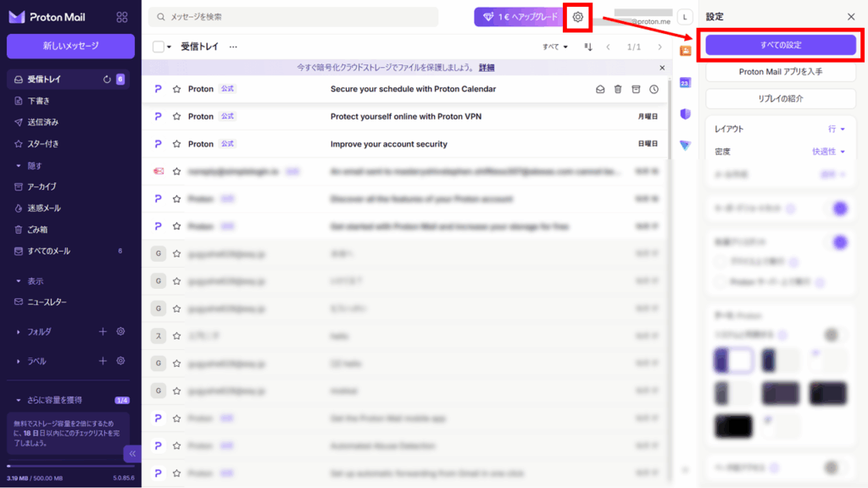Open the settings gear in top bar
The image size is (868, 488).
pyautogui.click(x=578, y=17)
